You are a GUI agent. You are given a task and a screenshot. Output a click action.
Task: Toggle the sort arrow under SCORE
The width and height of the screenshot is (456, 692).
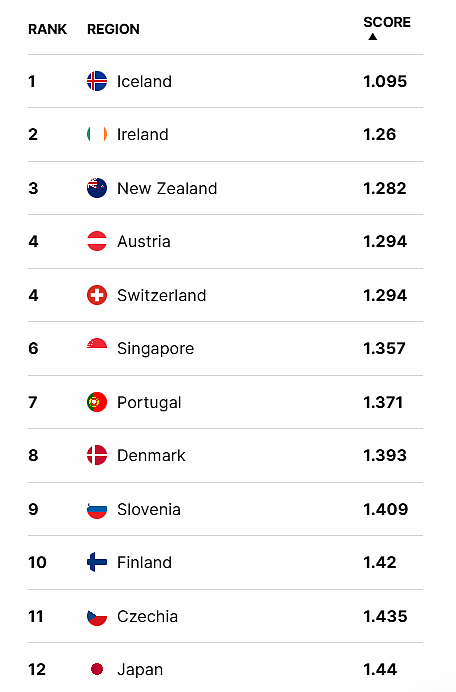click(x=373, y=37)
